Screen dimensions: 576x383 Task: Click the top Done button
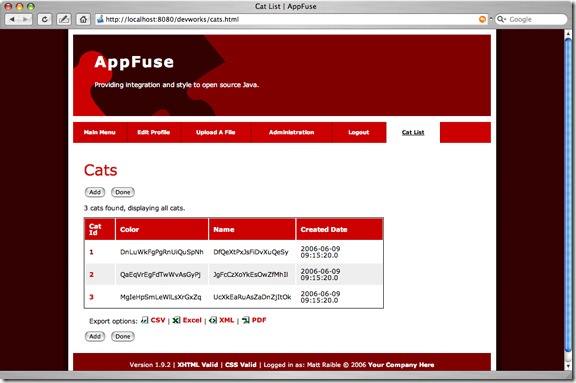(123, 192)
